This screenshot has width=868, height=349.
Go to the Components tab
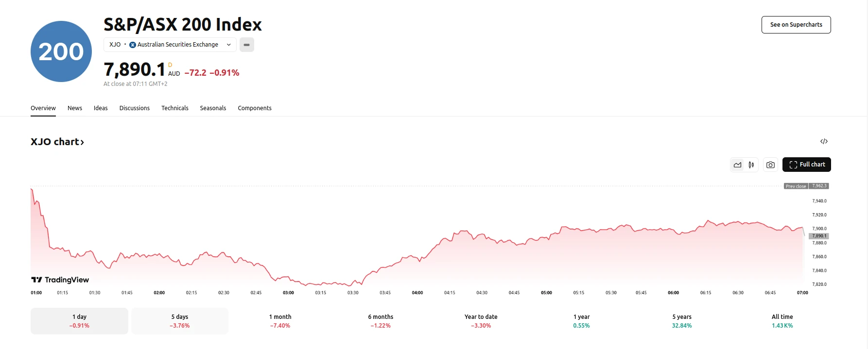[255, 108]
